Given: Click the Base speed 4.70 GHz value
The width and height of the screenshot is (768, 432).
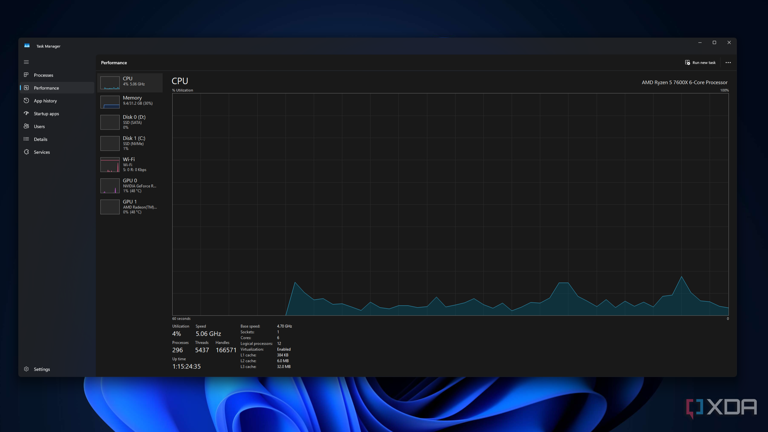Looking at the screenshot, I should pyautogui.click(x=284, y=326).
